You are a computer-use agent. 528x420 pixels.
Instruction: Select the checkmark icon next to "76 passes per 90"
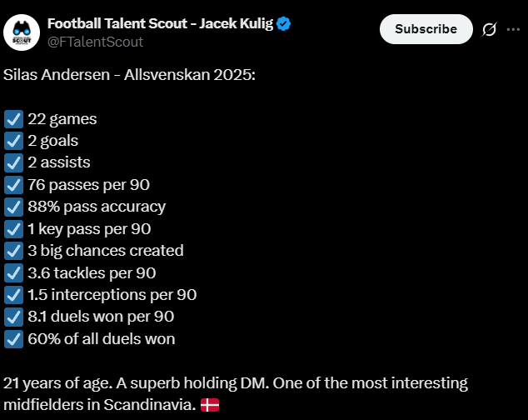pos(13,185)
